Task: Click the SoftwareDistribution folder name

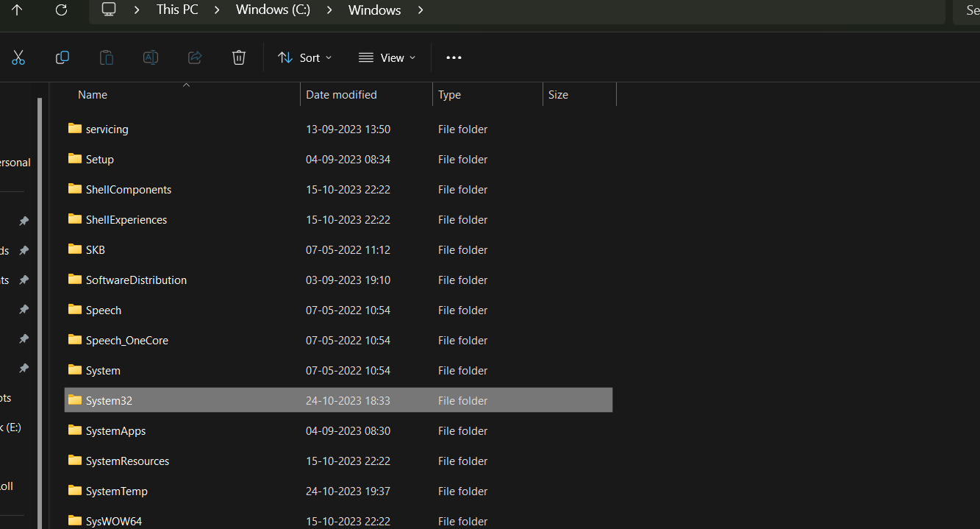Action: [x=136, y=280]
